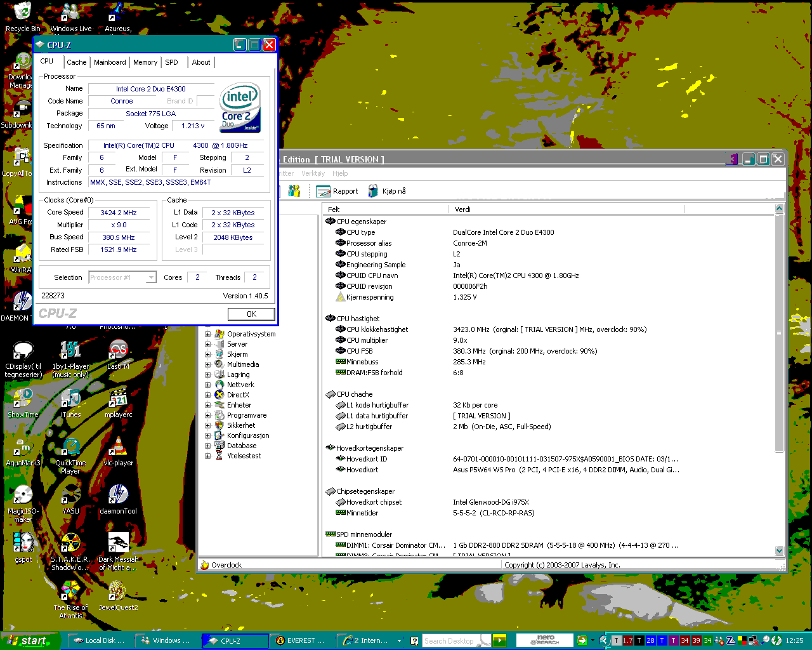Open Recycle Bin desktop icon
Viewport: 812px width, 650px height.
23,17
